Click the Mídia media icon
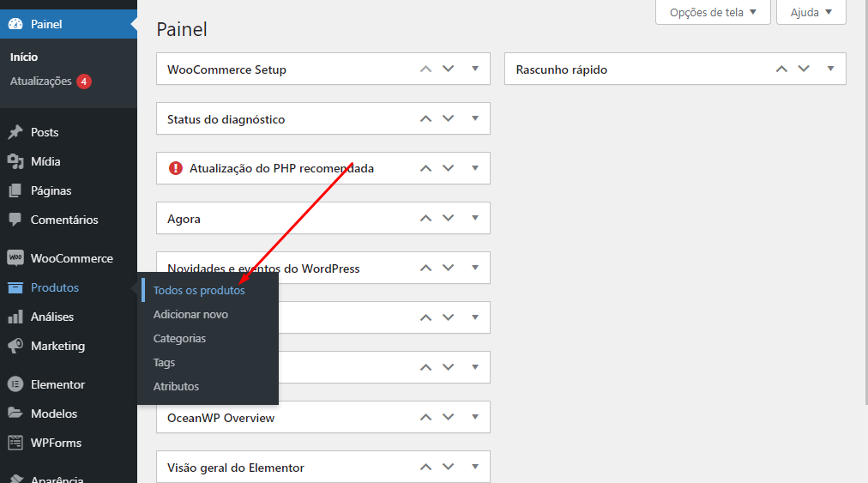The height and width of the screenshot is (483, 868). click(15, 161)
